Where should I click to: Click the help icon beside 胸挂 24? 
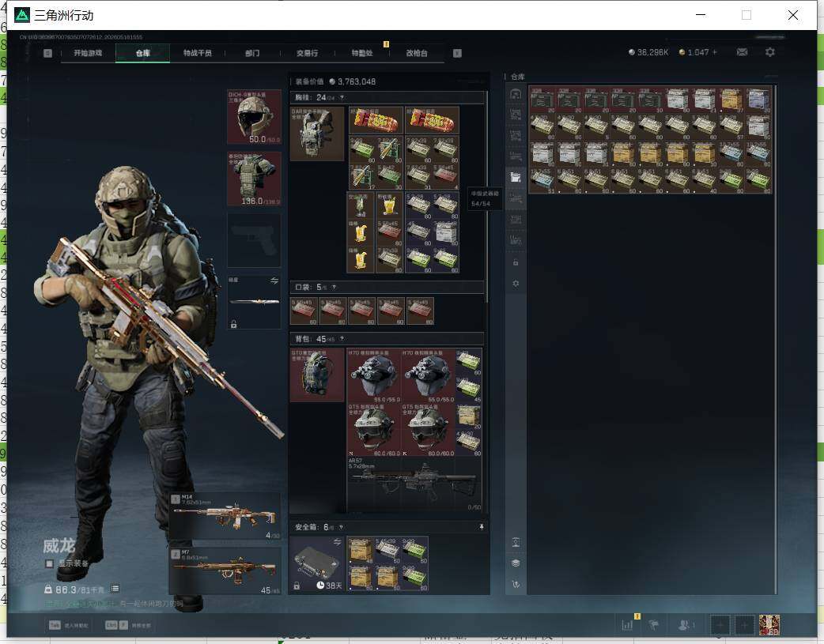342,98
